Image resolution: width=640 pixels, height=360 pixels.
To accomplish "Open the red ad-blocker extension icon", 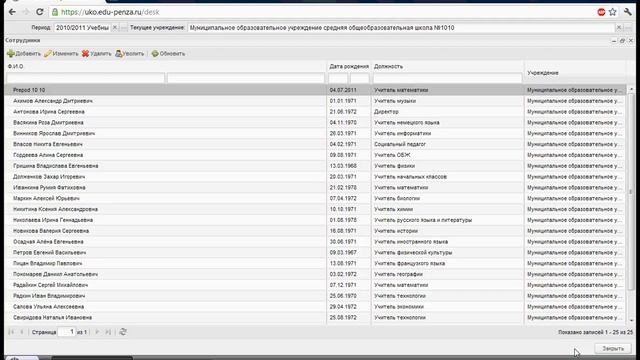I will [x=601, y=12].
